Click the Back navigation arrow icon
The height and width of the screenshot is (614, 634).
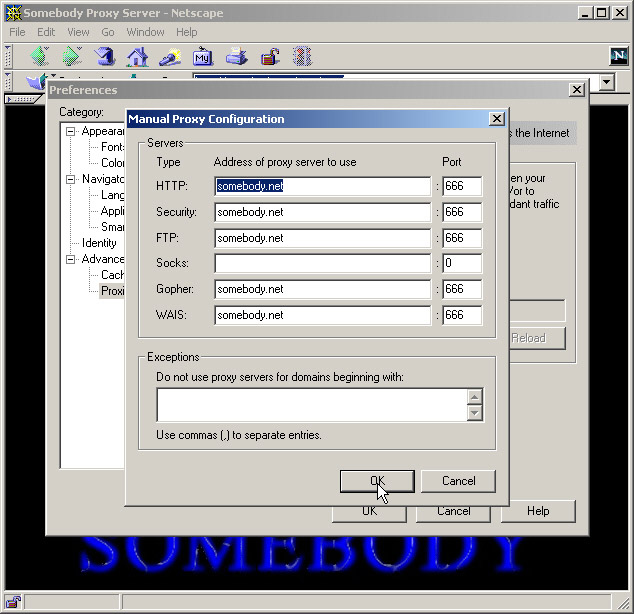pyautogui.click(x=40, y=56)
